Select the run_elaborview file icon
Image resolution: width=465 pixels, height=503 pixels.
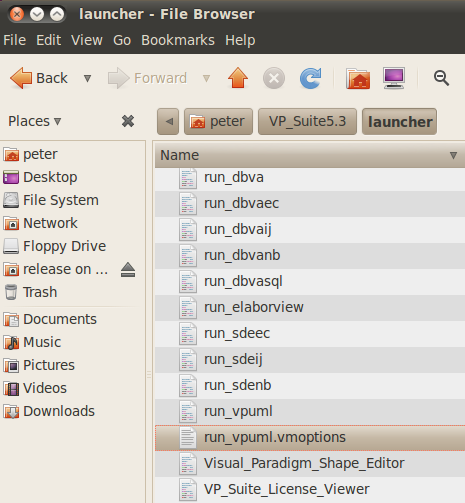(188, 308)
